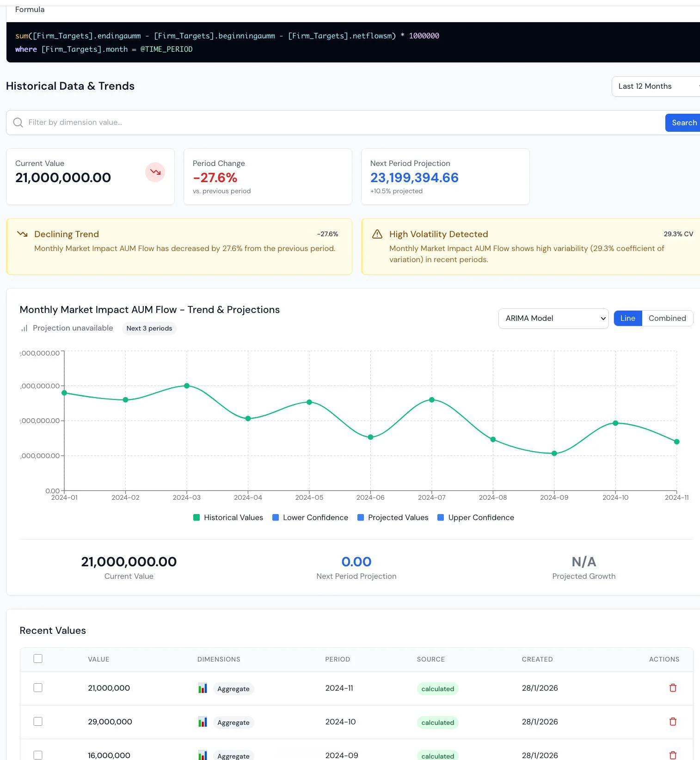Check the box for the 16,000,000 row
Screen dimensions: 700x760
pos(38,755)
